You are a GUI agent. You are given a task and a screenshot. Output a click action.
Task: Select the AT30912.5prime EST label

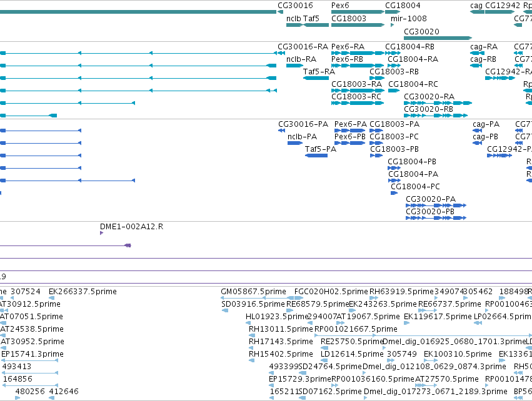[x=30, y=304]
